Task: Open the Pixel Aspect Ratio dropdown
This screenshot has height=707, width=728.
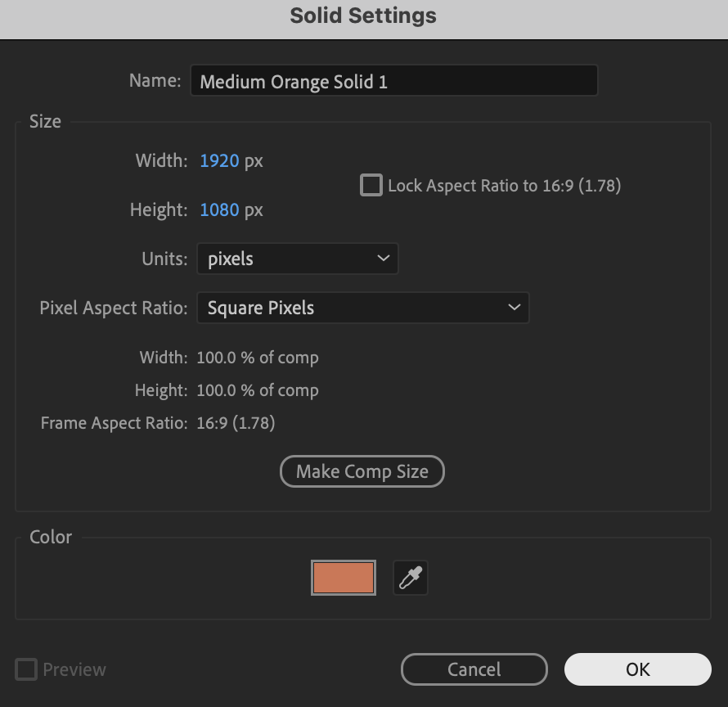Action: pyautogui.click(x=363, y=308)
